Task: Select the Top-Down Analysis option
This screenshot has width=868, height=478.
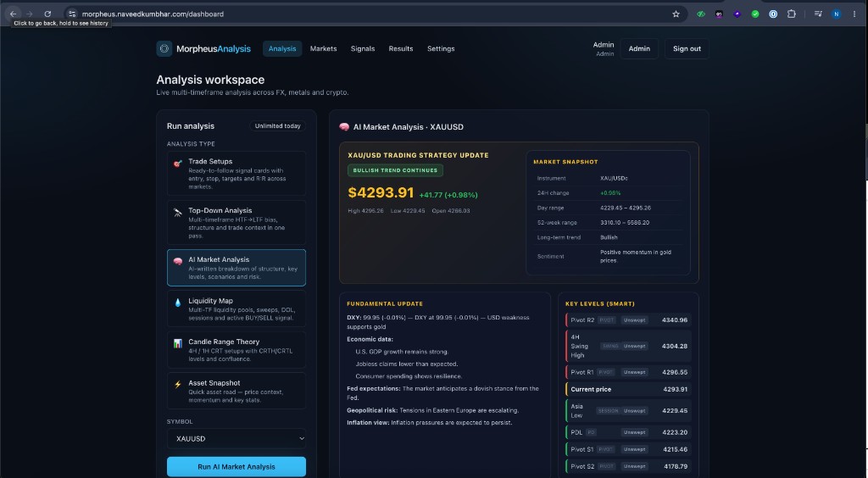Action: pyautogui.click(x=236, y=222)
